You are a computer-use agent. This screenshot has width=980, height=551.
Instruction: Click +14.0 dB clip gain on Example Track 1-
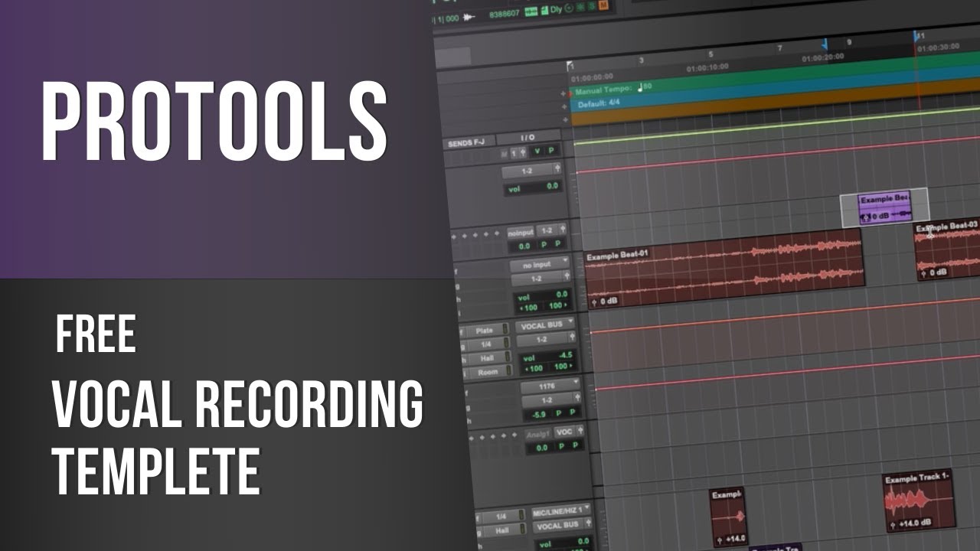point(914,524)
